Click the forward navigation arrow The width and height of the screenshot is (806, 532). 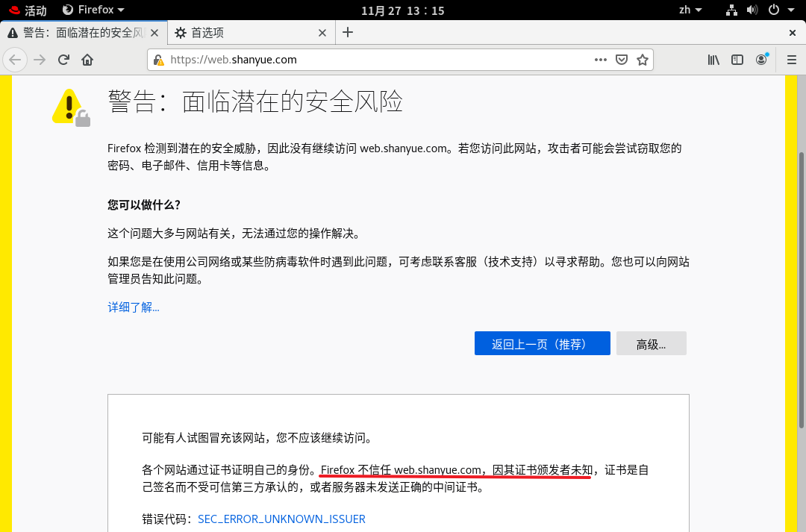point(40,60)
